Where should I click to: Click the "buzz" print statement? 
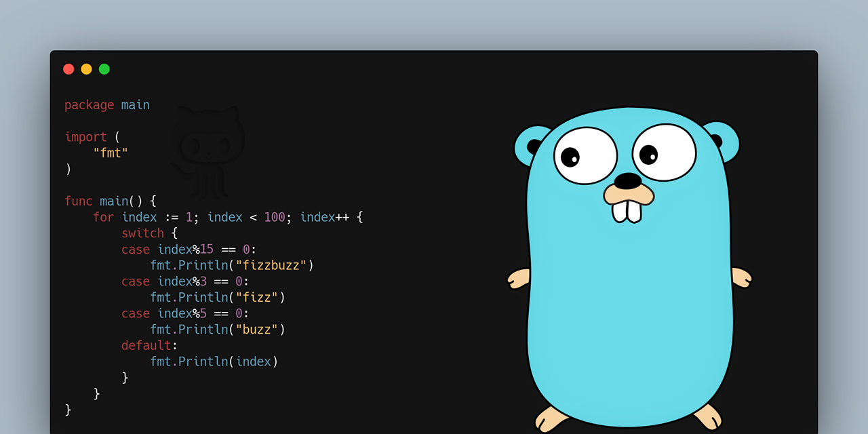[217, 329]
